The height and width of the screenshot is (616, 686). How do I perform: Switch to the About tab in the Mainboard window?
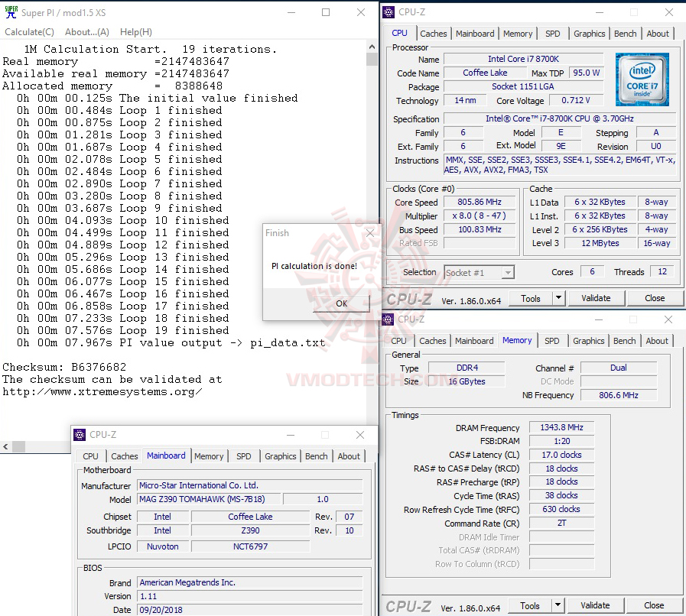point(349,456)
